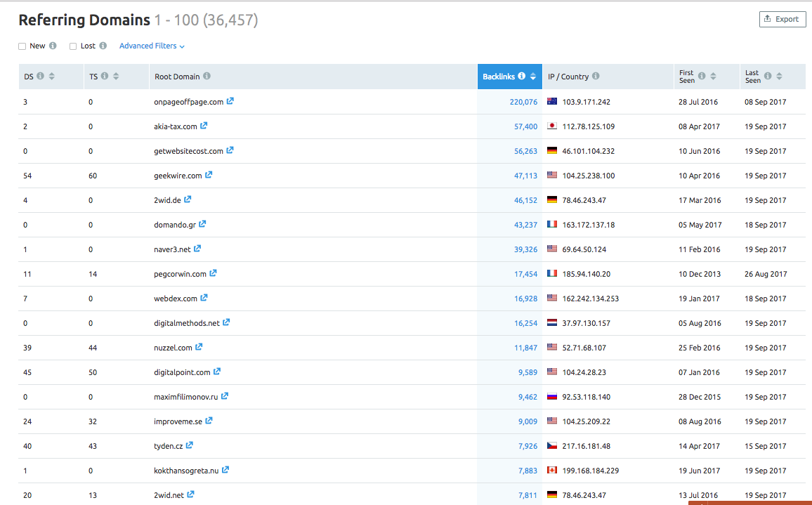
Task: Show info icon beside New filter
Action: point(53,46)
